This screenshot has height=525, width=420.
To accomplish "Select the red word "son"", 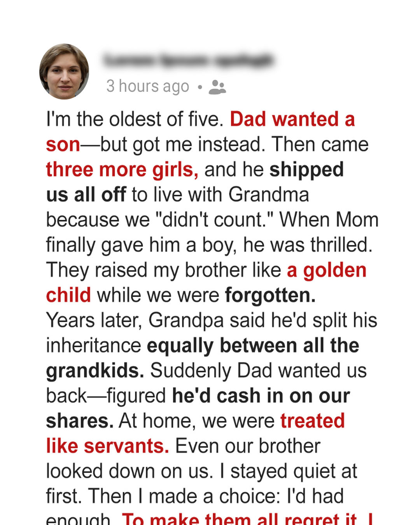I will tap(63, 145).
